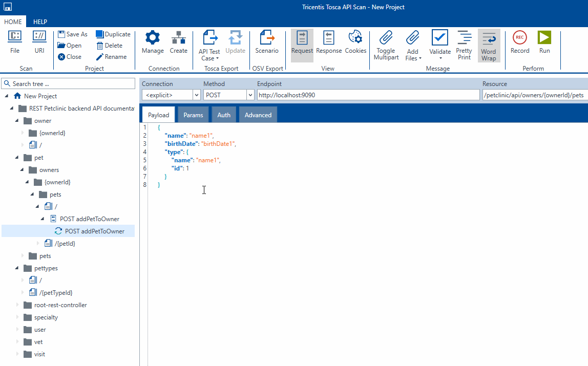Image resolution: width=588 pixels, height=366 pixels.
Task: Select the user folder
Action: [x=40, y=330]
